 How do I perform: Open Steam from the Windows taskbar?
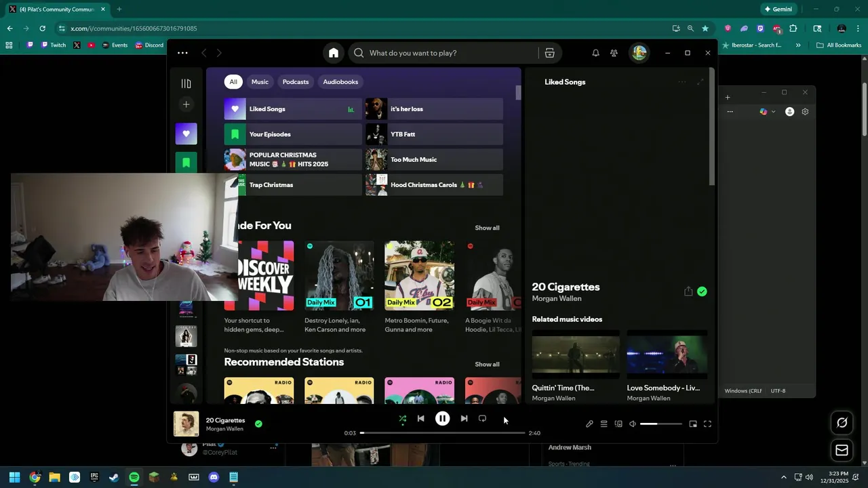114,477
